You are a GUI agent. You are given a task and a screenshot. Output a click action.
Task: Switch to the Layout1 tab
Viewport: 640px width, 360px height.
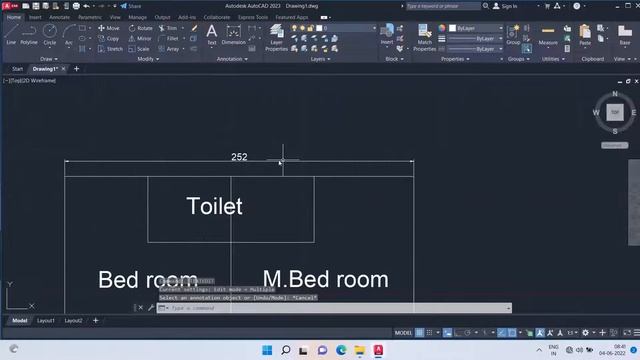coord(46,321)
